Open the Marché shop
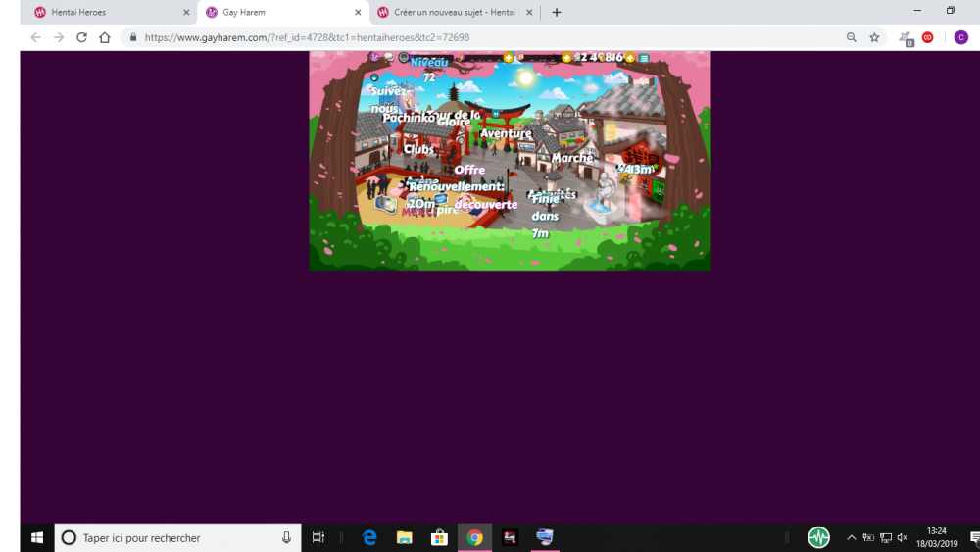Image resolution: width=980 pixels, height=552 pixels. (x=572, y=158)
